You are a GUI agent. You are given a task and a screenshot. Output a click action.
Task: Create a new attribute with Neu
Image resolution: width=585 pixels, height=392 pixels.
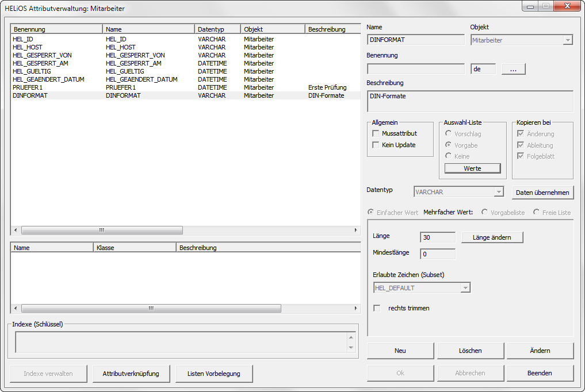(x=400, y=351)
